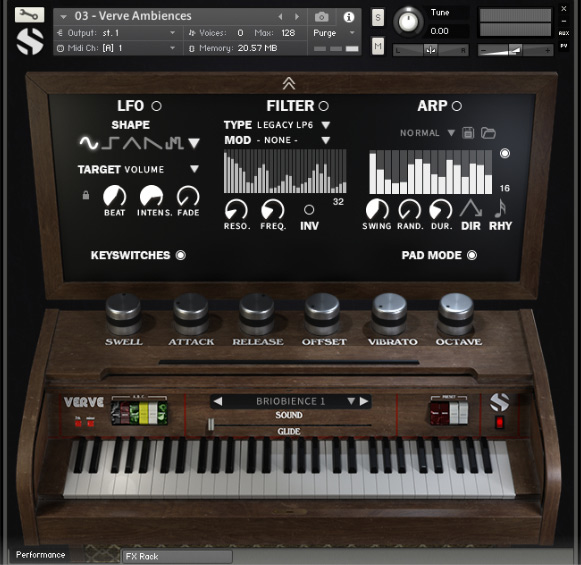Viewport: 581px width, 565px height.
Task: Enable the LFO on/off toggle
Action: pos(156,106)
